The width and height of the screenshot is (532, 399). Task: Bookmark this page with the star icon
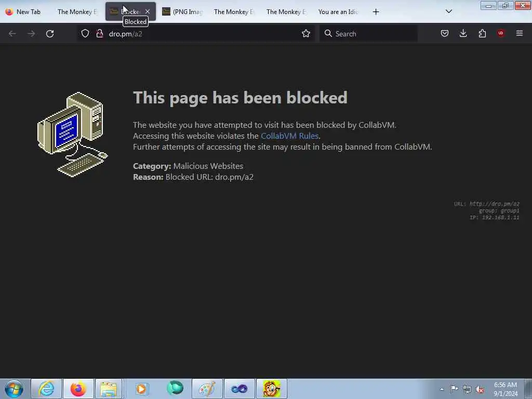[305, 34]
